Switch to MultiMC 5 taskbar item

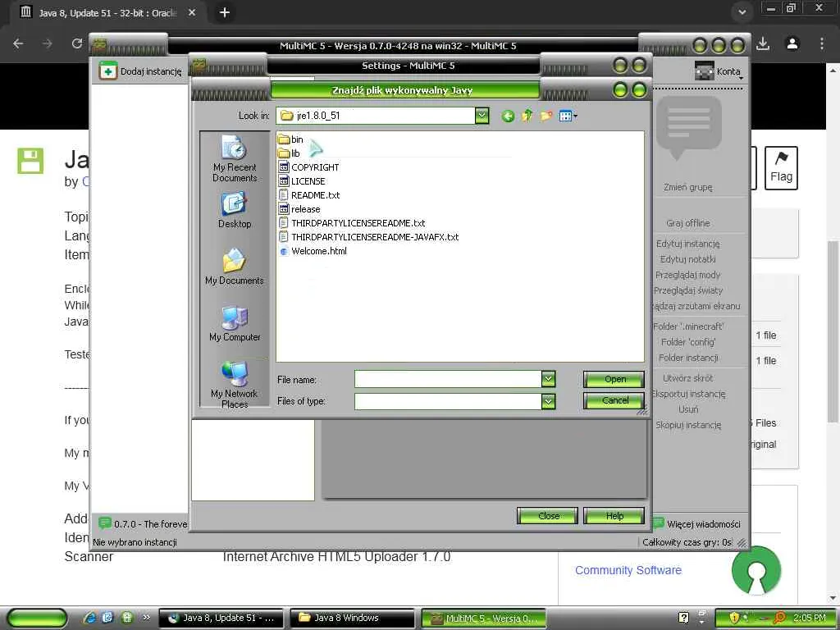tap(484, 619)
